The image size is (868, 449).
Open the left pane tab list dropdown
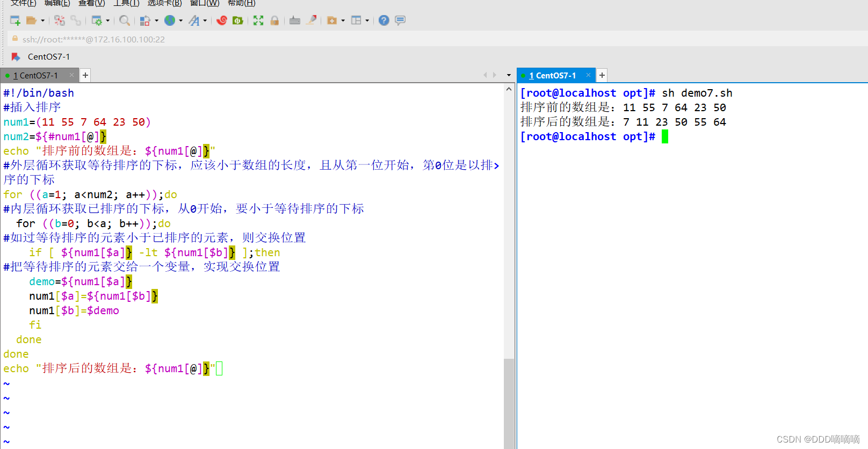click(x=509, y=75)
